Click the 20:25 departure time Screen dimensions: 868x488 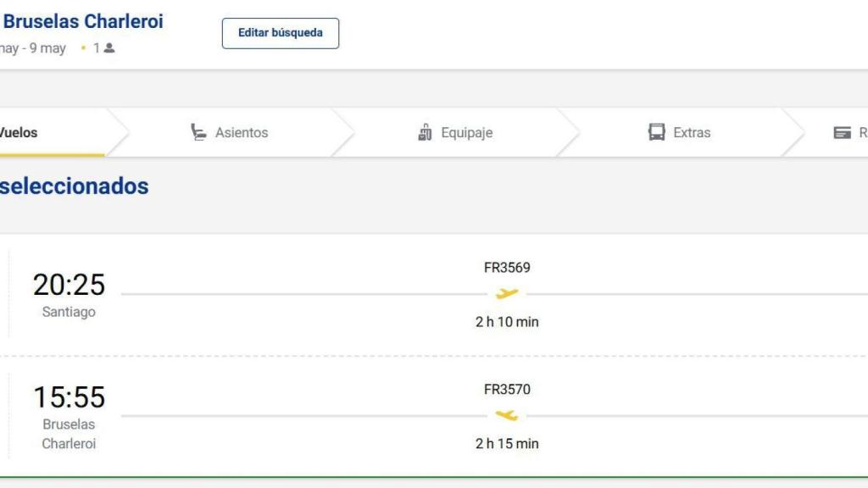[x=69, y=285]
